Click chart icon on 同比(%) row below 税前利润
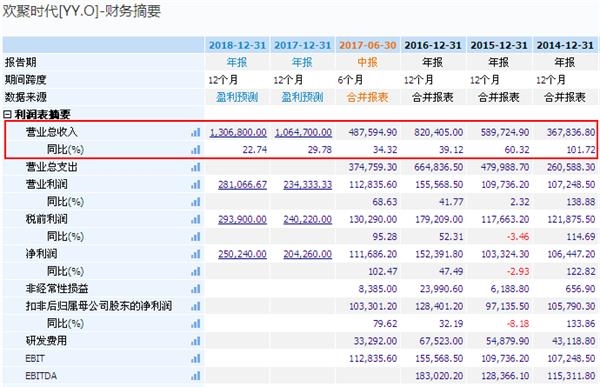Viewport: 600px width, 387px height. point(196,237)
